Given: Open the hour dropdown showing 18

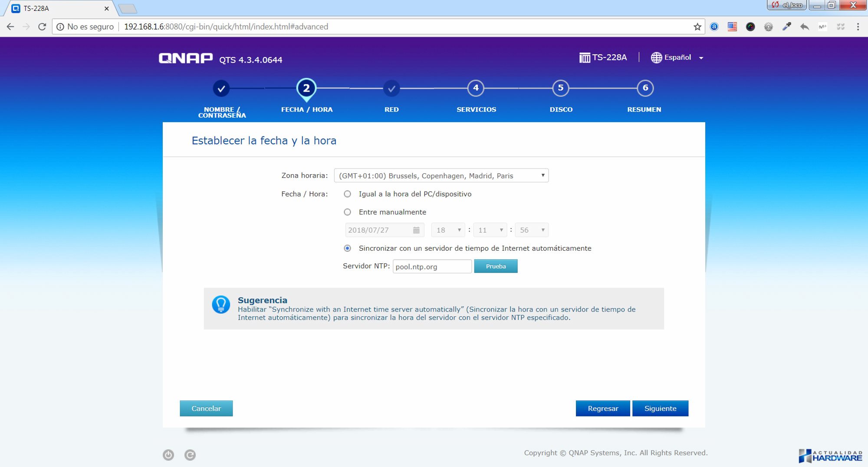Looking at the screenshot, I should 448,230.
